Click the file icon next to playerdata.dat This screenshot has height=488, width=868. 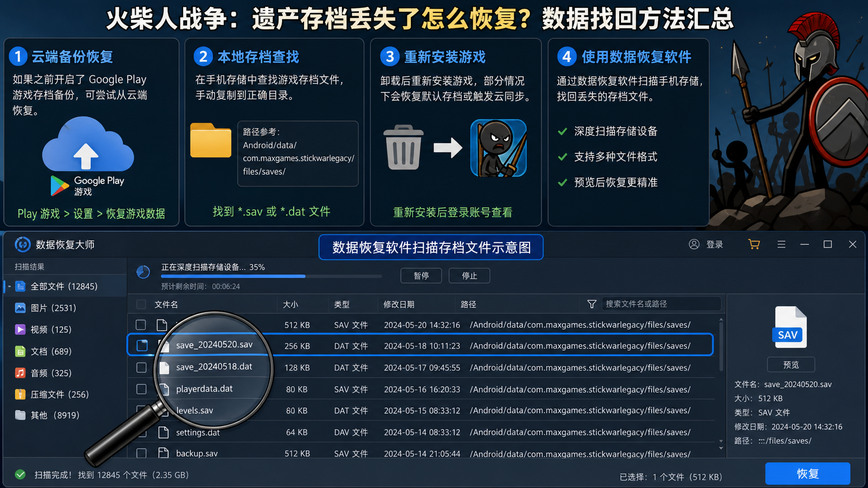click(x=164, y=389)
